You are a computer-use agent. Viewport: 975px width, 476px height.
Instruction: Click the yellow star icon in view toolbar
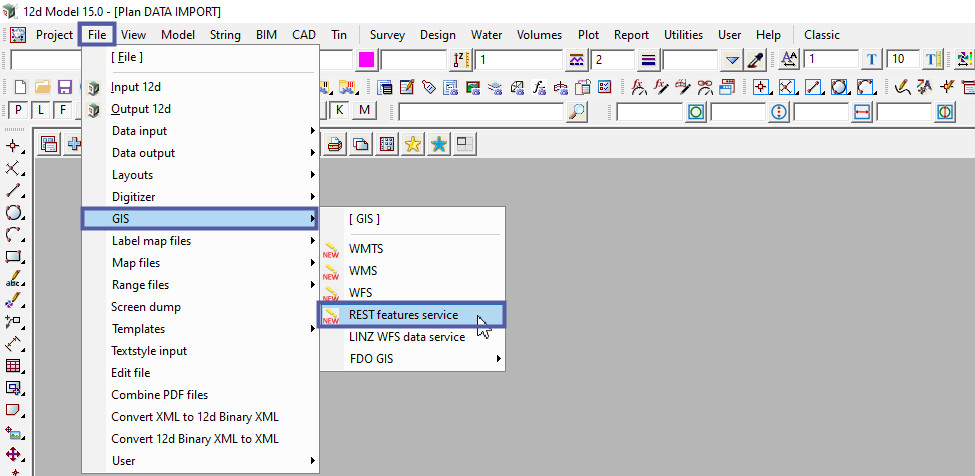click(413, 144)
